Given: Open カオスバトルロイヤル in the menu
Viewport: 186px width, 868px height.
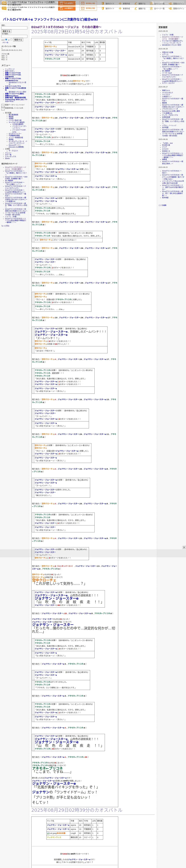Looking at the screenshot, I should click(x=13, y=86).
